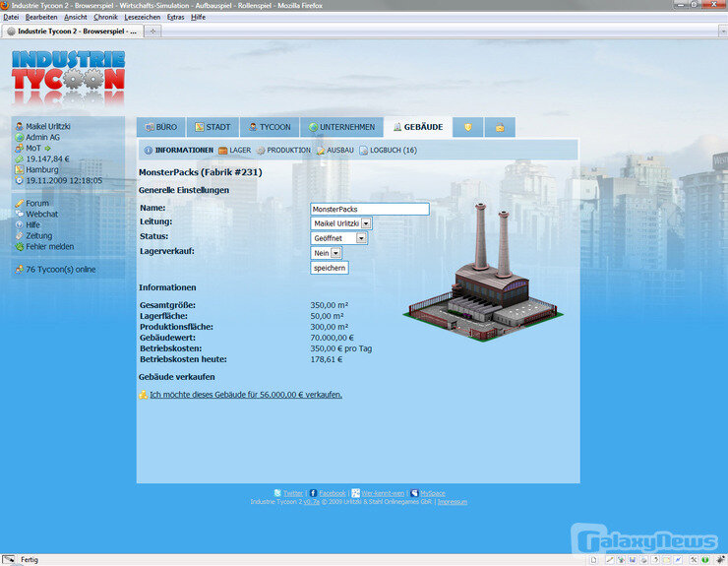
Task: Open the Lagerverkauf dropdown showing Nein
Action: coord(326,253)
